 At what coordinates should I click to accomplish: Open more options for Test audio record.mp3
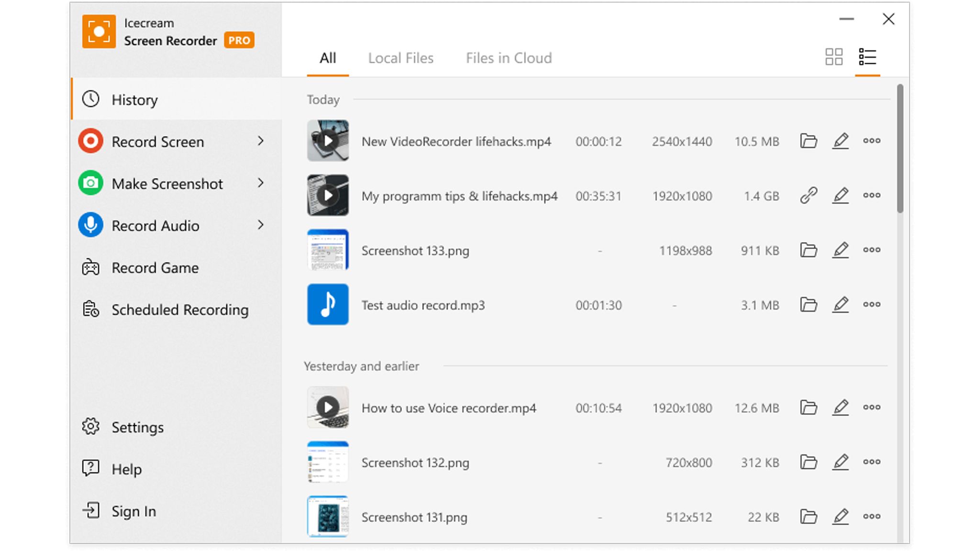point(871,305)
